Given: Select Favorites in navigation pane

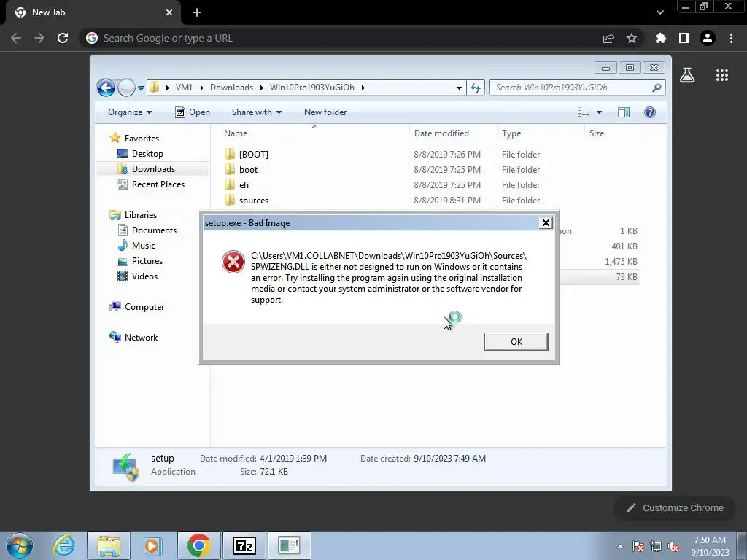Looking at the screenshot, I should coord(142,138).
